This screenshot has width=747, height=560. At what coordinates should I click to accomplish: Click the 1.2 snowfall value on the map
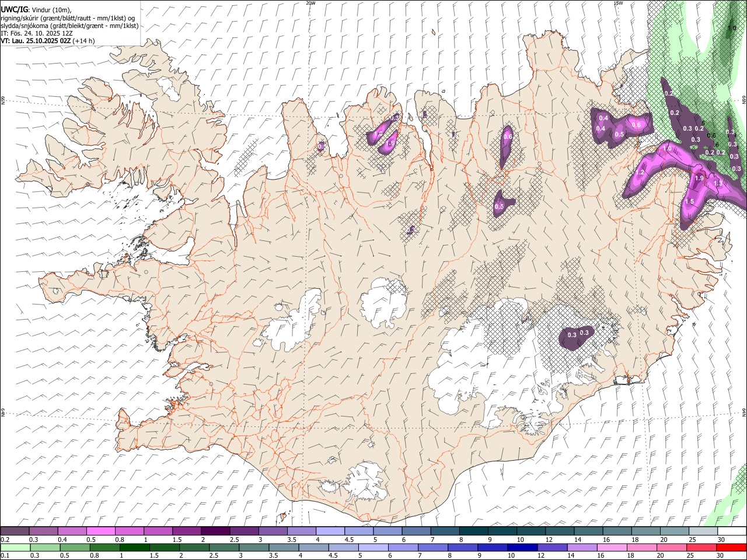(640, 173)
